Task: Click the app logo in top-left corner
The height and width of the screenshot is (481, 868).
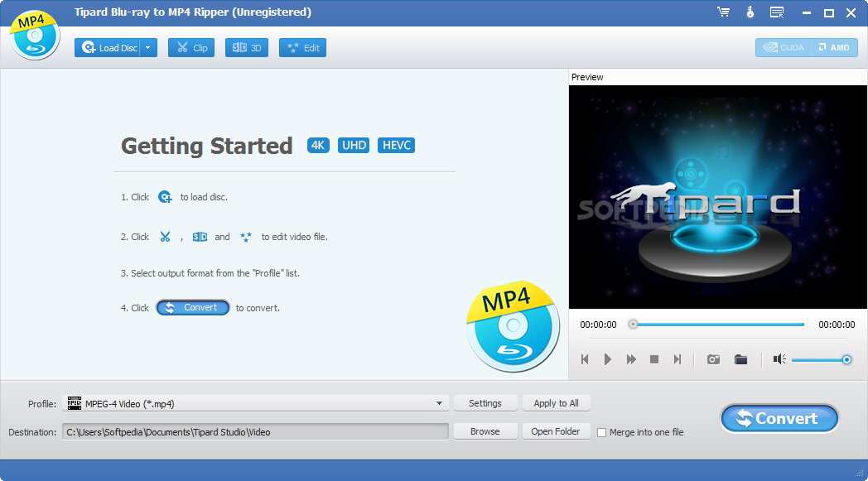Action: pyautogui.click(x=34, y=34)
